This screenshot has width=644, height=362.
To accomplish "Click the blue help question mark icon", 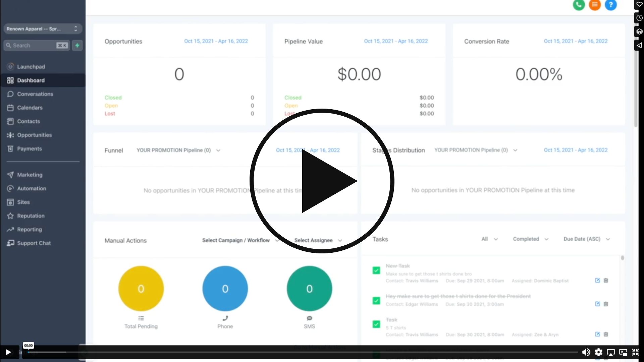I will pyautogui.click(x=610, y=5).
